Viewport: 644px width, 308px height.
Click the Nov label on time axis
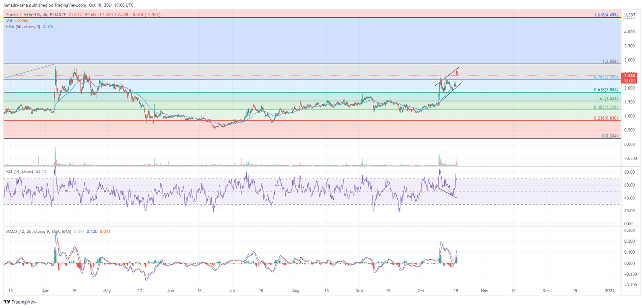[x=485, y=291]
